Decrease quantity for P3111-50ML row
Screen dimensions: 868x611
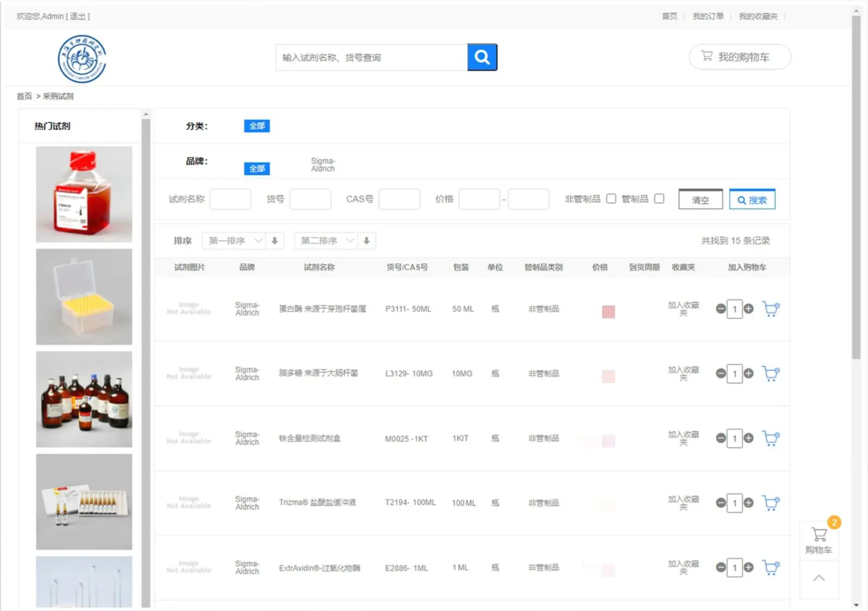click(x=720, y=309)
